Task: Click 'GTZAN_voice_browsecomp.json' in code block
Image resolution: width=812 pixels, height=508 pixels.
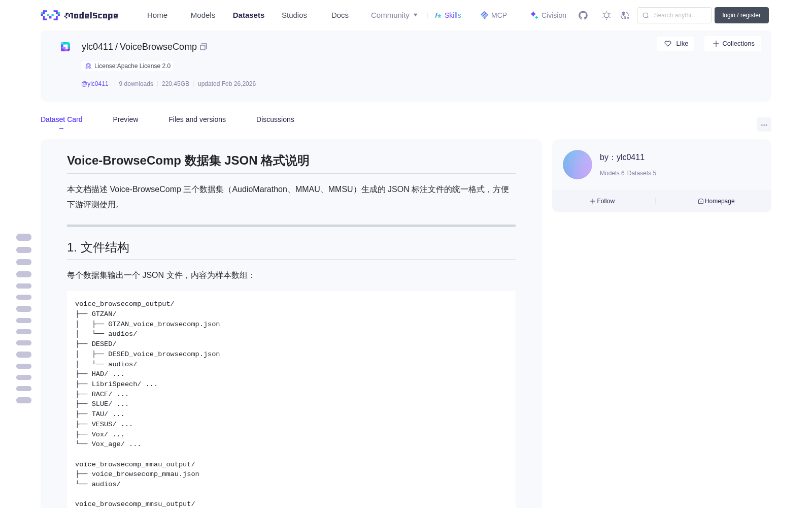Action: pyautogui.click(x=164, y=324)
